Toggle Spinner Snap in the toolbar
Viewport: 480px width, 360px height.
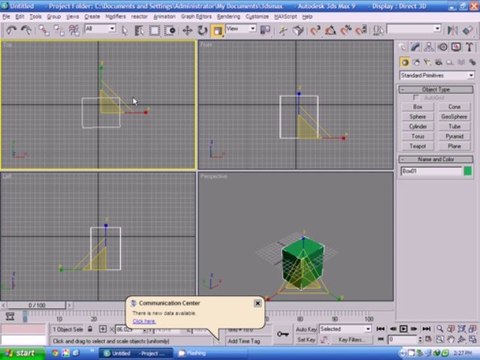[361, 31]
